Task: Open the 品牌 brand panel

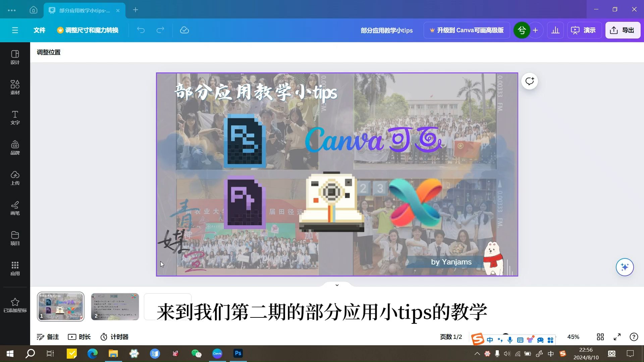Action: [15, 148]
